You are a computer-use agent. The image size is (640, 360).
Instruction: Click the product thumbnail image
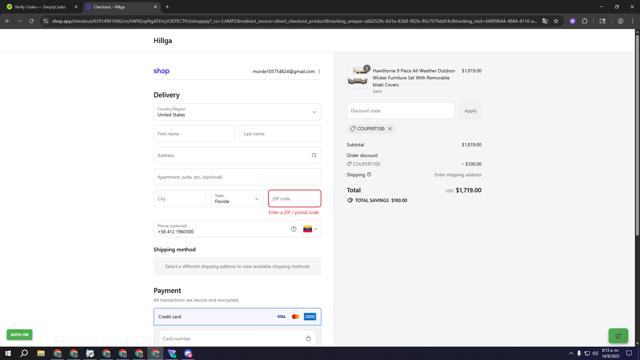(358, 76)
